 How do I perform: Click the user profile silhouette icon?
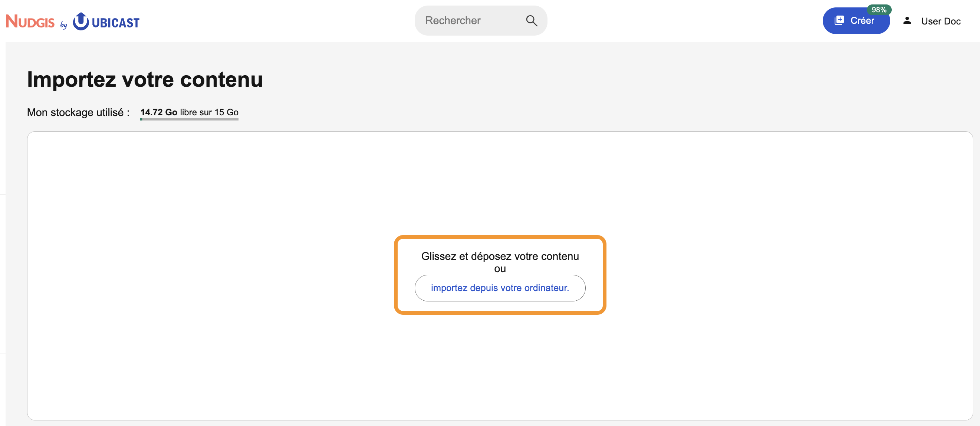pyautogui.click(x=907, y=21)
